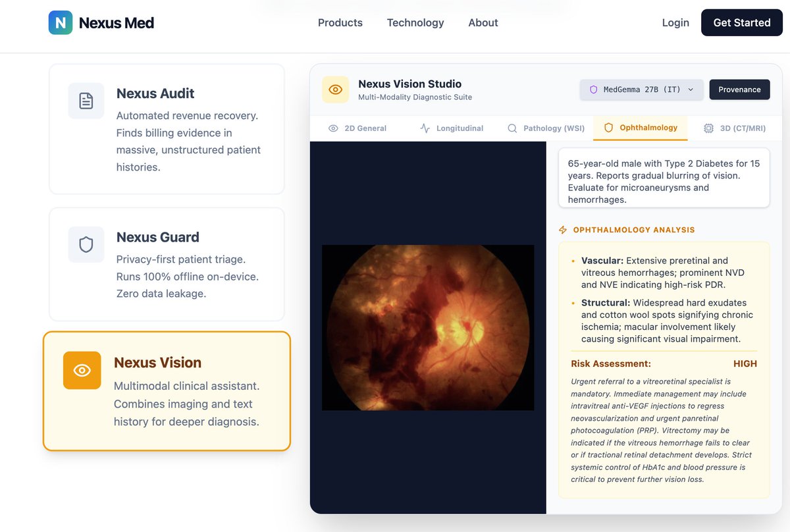Click the Login link
The image size is (790, 532).
tap(675, 22)
